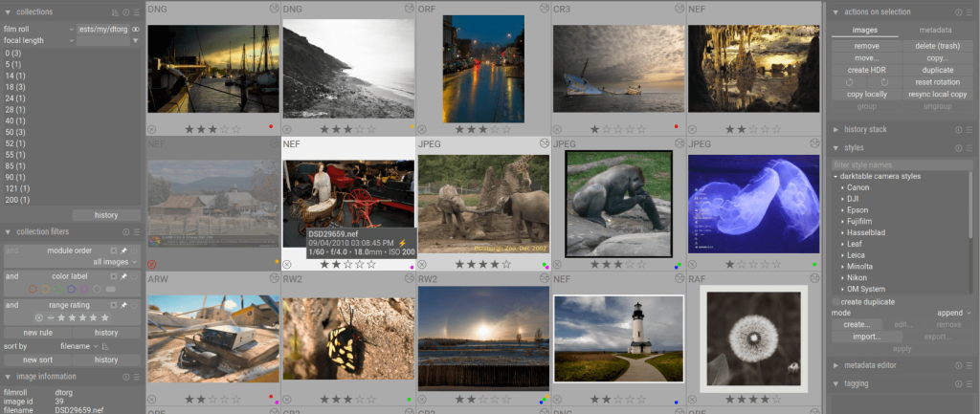The height and width of the screenshot is (414, 980).
Task: Open the styles mode append dropdown
Action: 954,313
